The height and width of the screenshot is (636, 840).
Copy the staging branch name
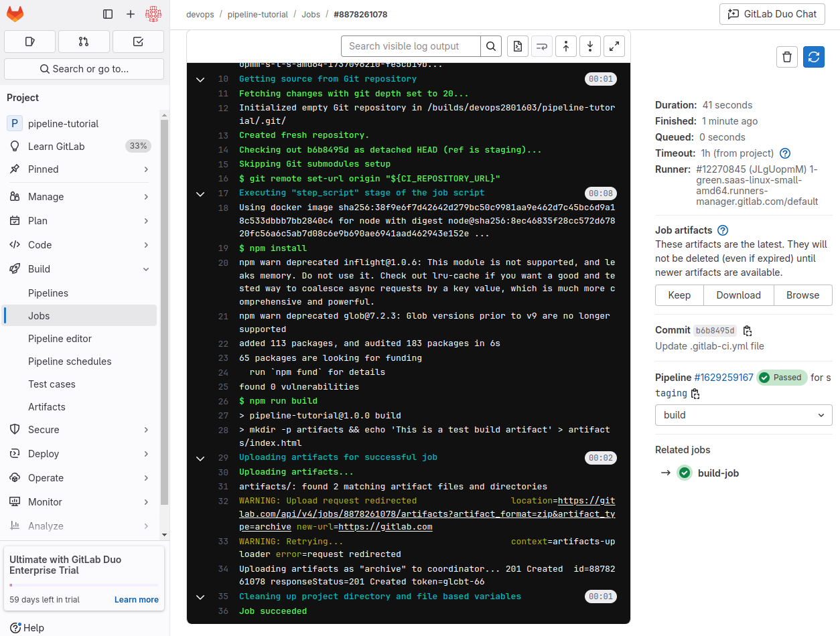point(695,394)
